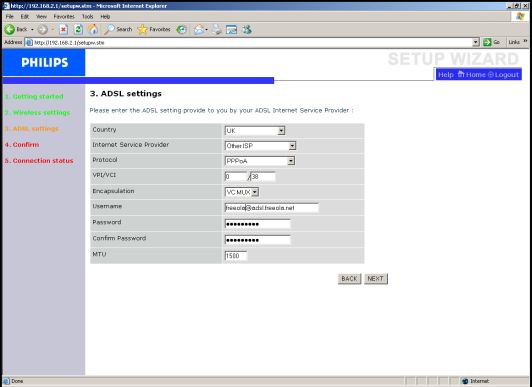The image size is (532, 387).
Task: Select step 3 ADSL settings in sidebar
Action: [x=32, y=129]
